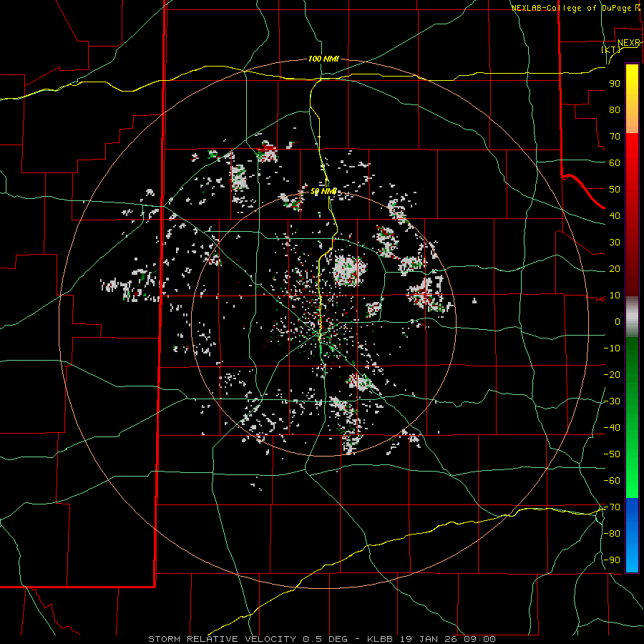The width and height of the screenshot is (644, 644).
Task: Click the 70 value on the velocity scale
Action: pyautogui.click(x=615, y=137)
